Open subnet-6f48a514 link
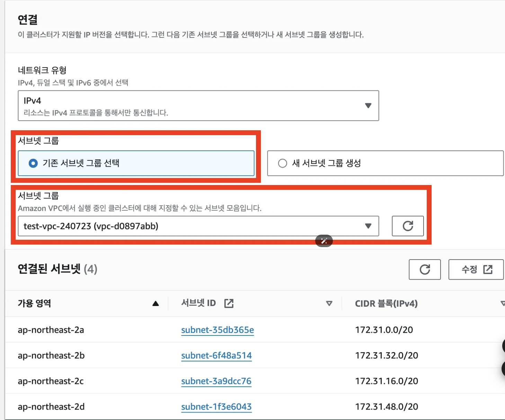Image resolution: width=505 pixels, height=420 pixels. (x=216, y=356)
